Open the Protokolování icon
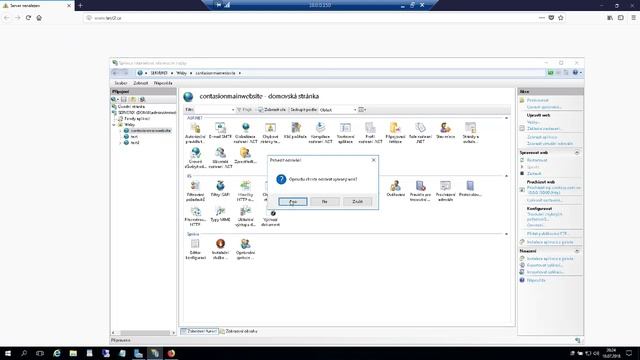Screen dimensions: 640x360 coord(470,189)
